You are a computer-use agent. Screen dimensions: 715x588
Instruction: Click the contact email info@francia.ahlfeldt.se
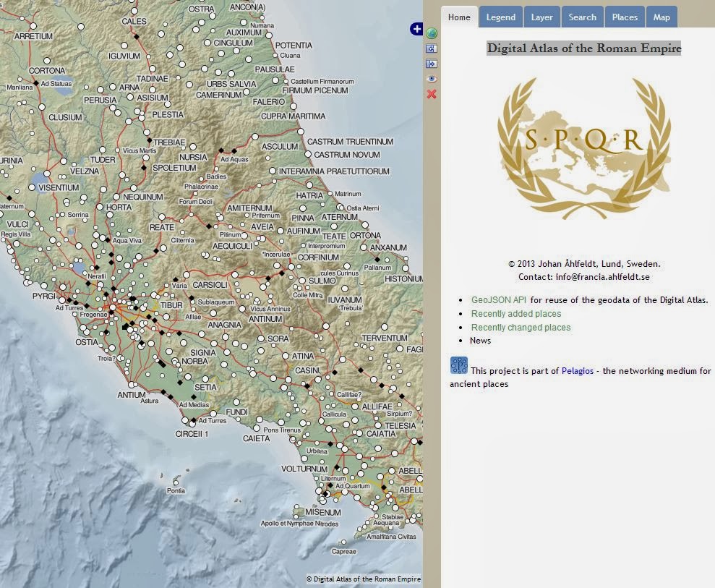pyautogui.click(x=602, y=277)
